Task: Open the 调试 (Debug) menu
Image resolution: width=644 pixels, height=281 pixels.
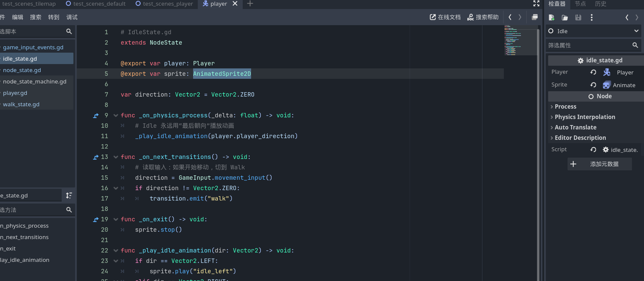Action: coord(72,17)
